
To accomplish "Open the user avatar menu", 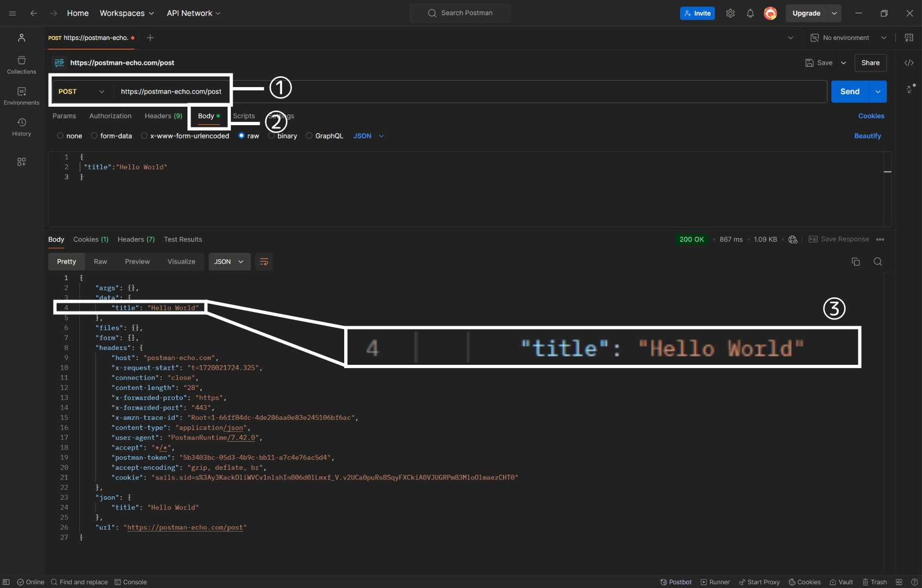I will pos(770,13).
